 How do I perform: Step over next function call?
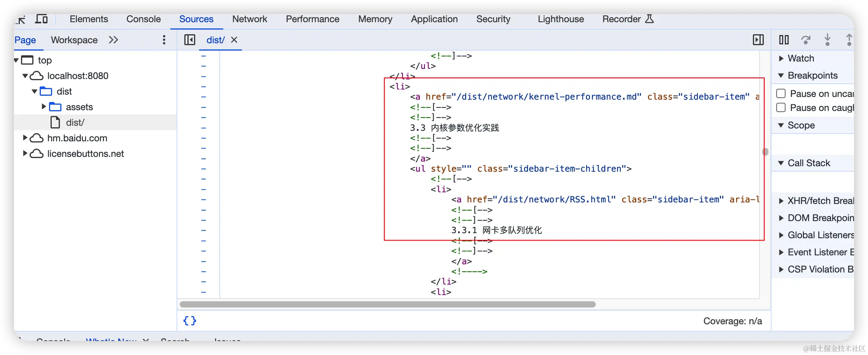click(806, 40)
